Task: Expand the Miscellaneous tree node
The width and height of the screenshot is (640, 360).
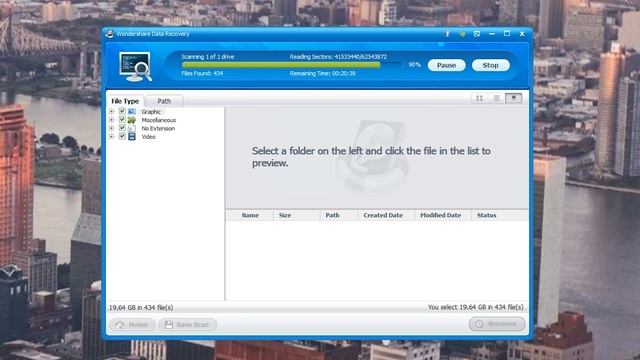Action: [111, 120]
